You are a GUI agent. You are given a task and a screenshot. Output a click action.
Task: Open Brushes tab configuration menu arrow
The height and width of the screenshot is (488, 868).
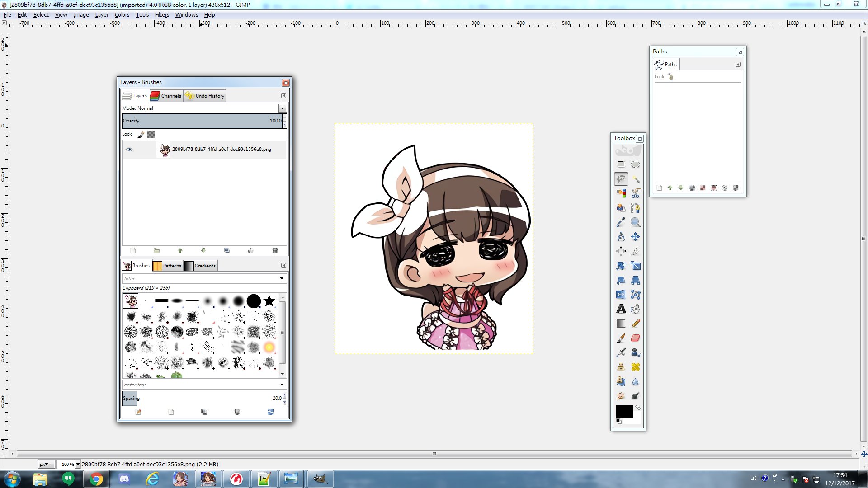[283, 266]
